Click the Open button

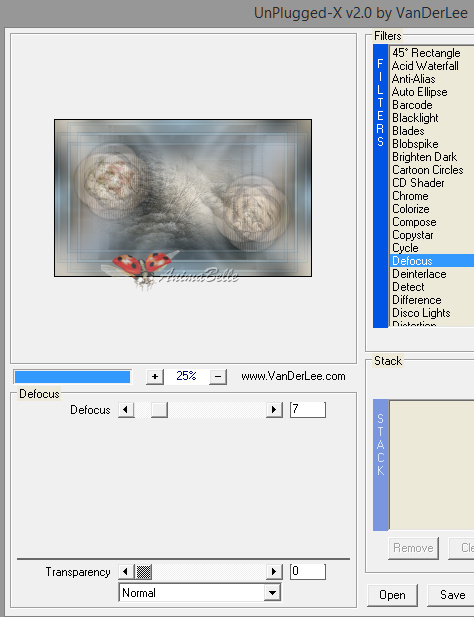pos(392,595)
